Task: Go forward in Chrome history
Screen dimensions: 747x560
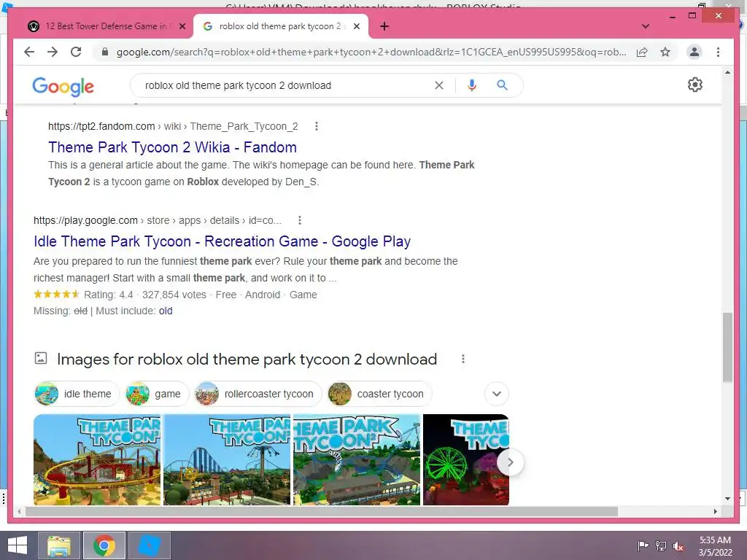Action: coord(53,52)
